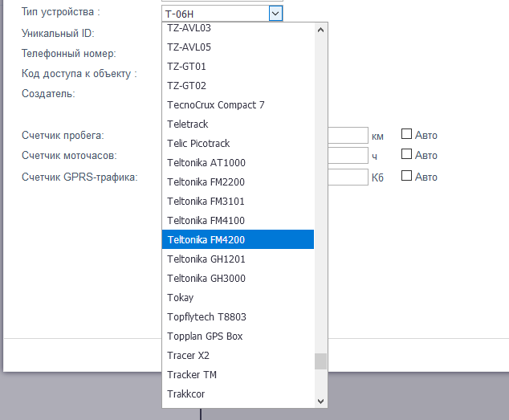Check Auto for GPRS traffic counter
Viewport: 509px width, 420px height.
click(406, 176)
